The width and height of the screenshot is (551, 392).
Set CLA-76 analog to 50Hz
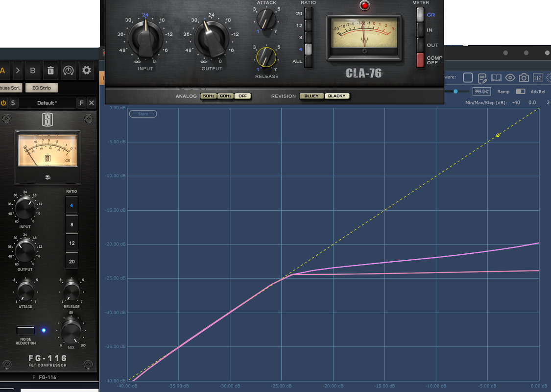pos(209,96)
